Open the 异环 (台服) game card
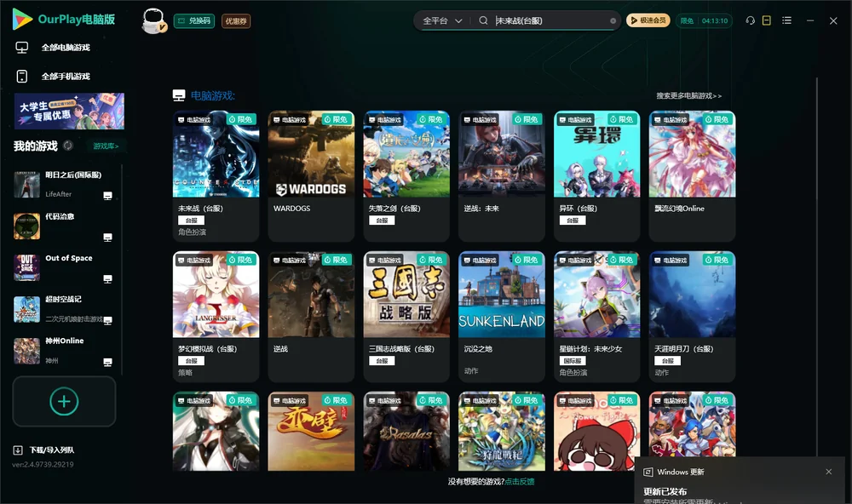852x504 pixels. [597, 176]
